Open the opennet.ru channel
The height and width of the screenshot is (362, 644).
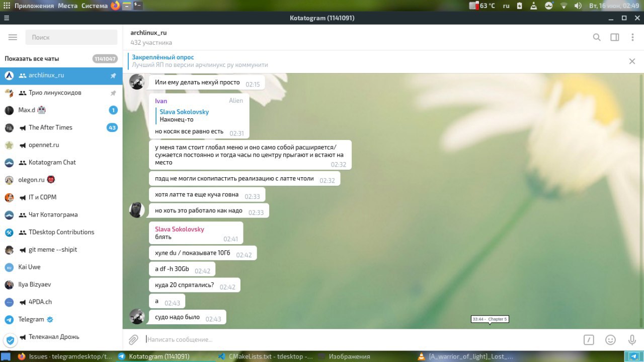[x=61, y=145]
